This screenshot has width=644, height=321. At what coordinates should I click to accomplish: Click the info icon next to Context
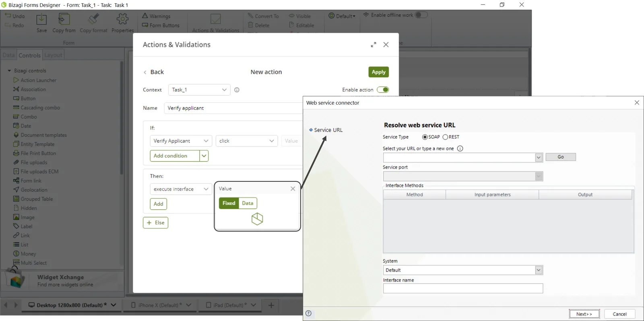tap(237, 90)
